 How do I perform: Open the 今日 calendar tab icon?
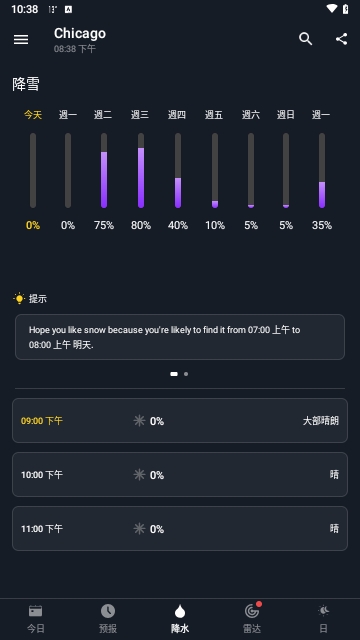[x=36, y=611]
